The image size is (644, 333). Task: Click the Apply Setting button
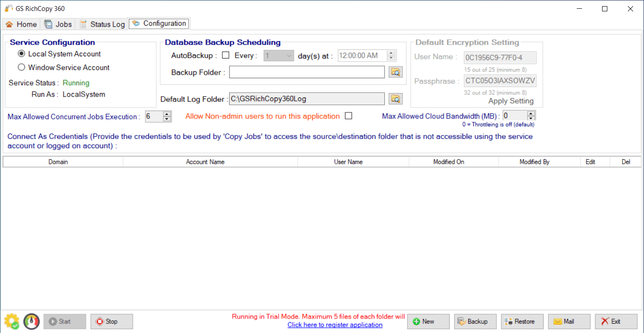pyautogui.click(x=511, y=101)
